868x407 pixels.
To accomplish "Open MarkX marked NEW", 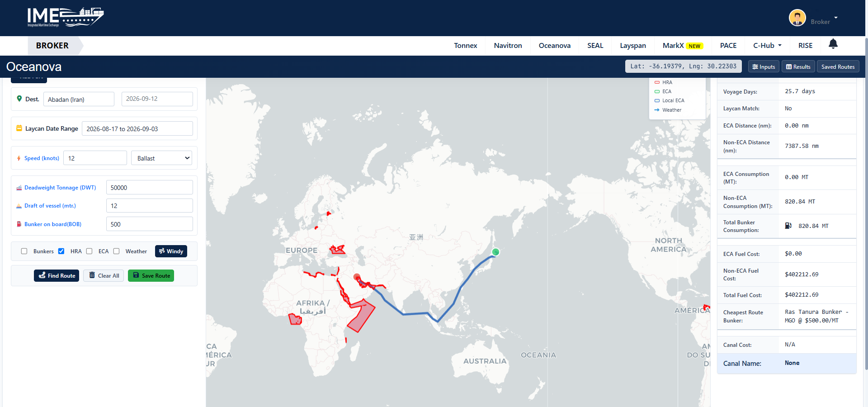I will pyautogui.click(x=683, y=46).
